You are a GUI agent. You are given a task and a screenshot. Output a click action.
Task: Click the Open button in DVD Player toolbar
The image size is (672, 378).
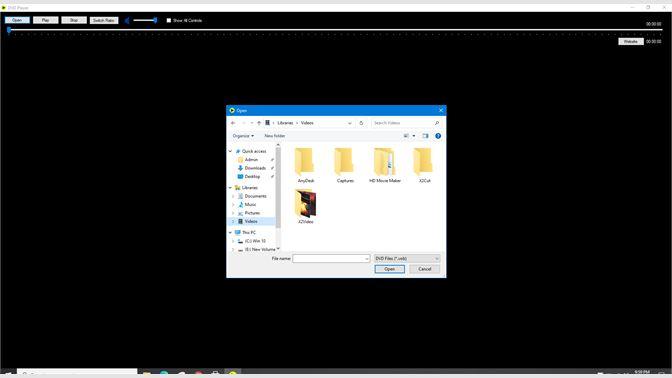[x=17, y=20]
